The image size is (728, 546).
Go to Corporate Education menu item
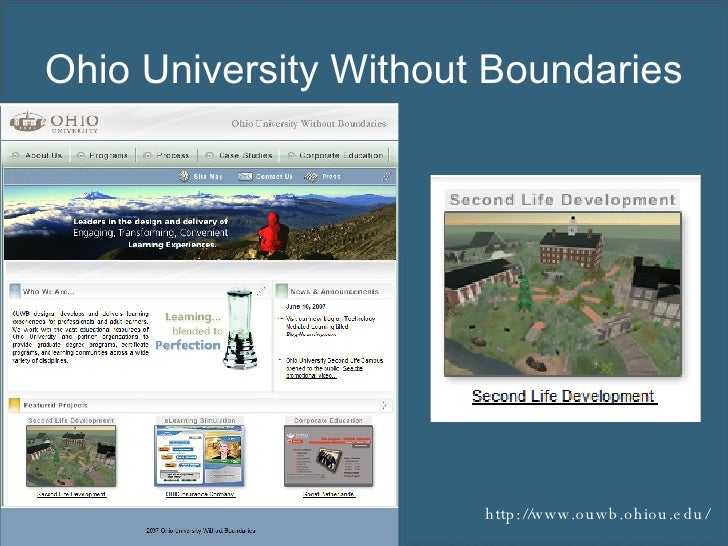tap(341, 155)
